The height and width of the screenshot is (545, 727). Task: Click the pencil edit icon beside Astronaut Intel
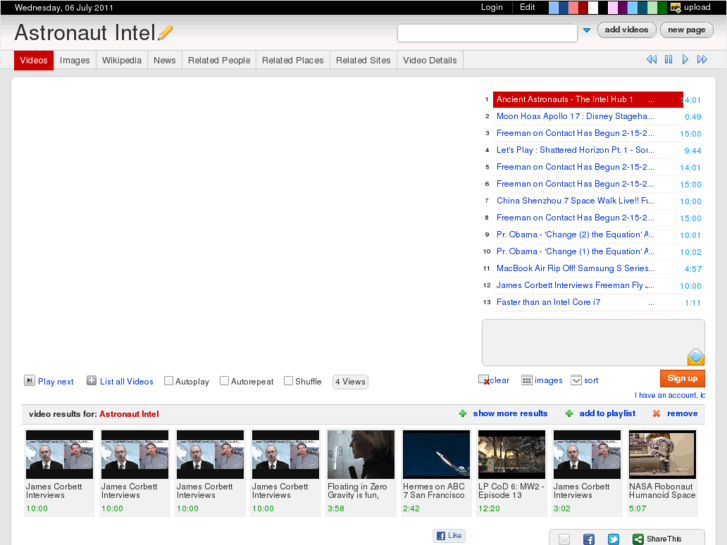click(165, 32)
